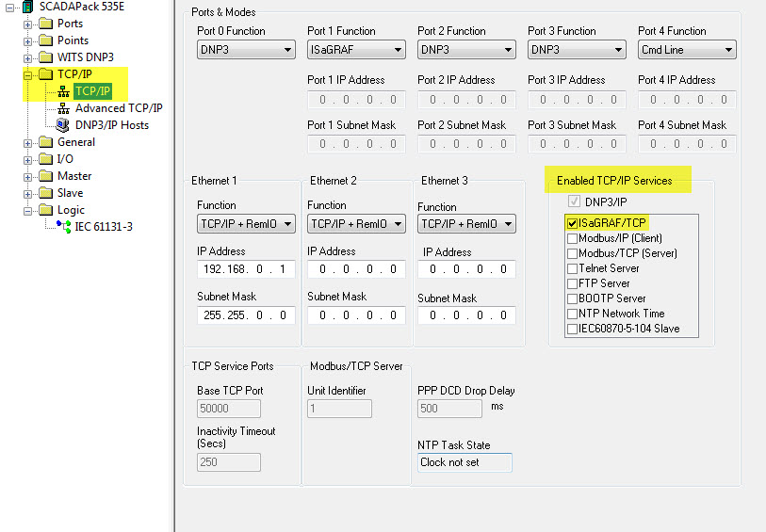The image size is (766, 532).
Task: Enable the Modbus/TCP (Server) service
Action: [x=572, y=254]
